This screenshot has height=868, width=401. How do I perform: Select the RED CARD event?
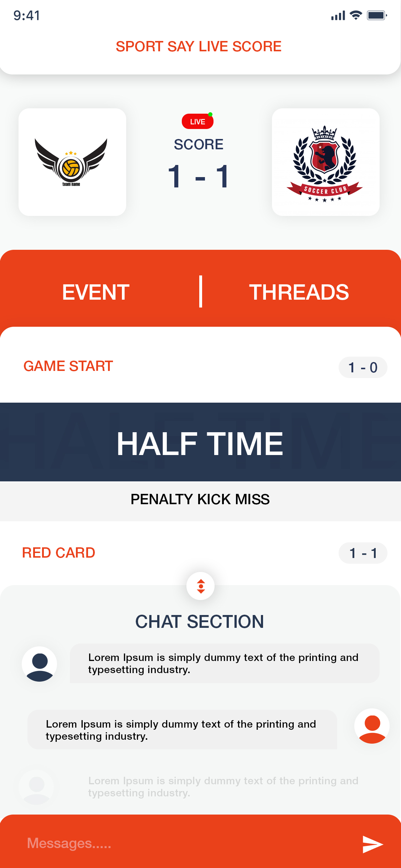pyautogui.click(x=59, y=553)
